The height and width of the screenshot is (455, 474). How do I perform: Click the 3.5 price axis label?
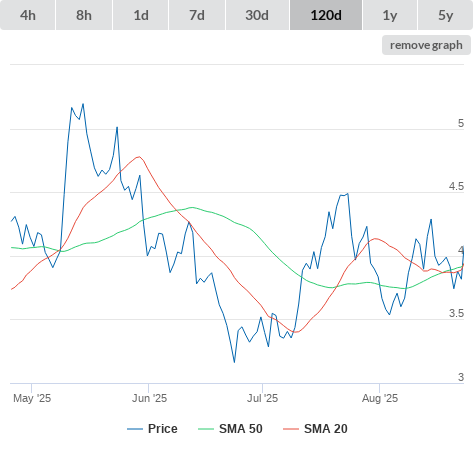tap(456, 313)
